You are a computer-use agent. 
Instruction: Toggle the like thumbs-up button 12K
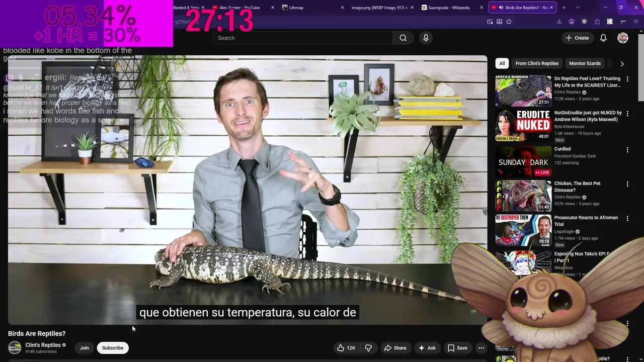pyautogui.click(x=346, y=348)
